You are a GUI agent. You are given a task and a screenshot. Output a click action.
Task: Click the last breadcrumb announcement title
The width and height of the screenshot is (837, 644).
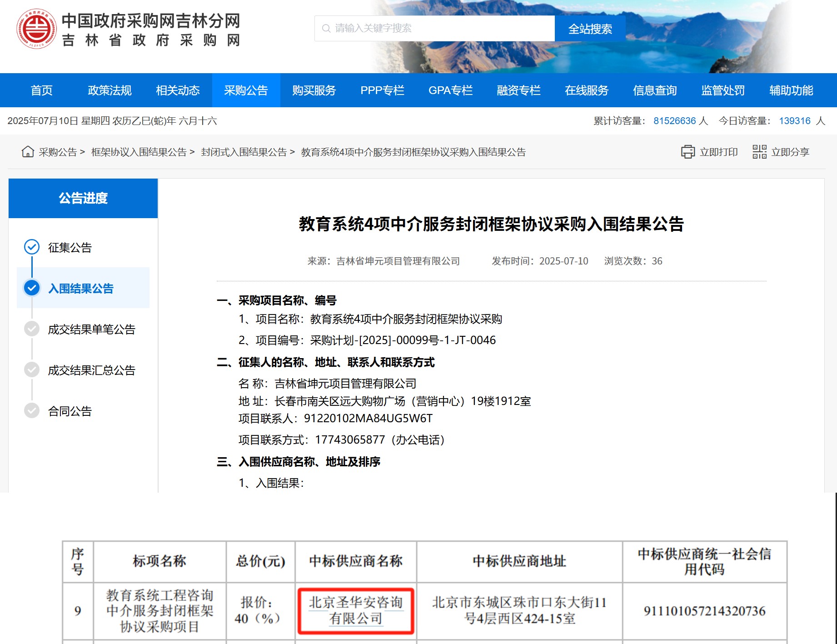pyautogui.click(x=414, y=152)
